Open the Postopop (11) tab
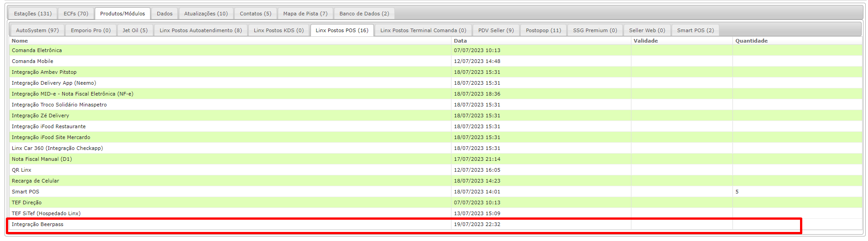Image resolution: width=868 pixels, height=241 pixels. [x=543, y=30]
